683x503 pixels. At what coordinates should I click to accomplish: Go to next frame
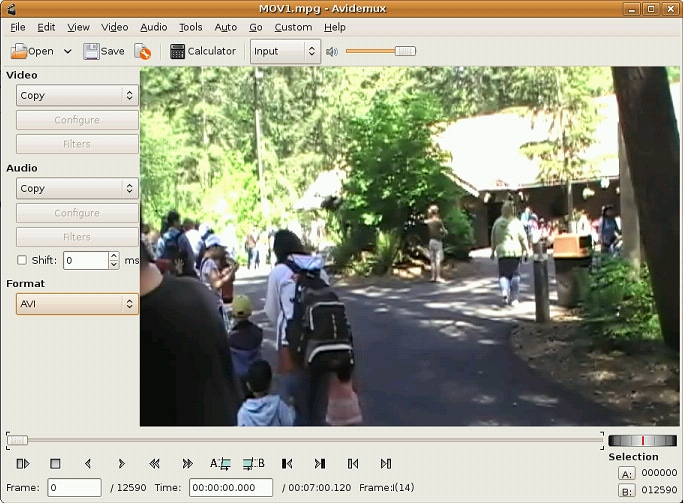coord(122,464)
